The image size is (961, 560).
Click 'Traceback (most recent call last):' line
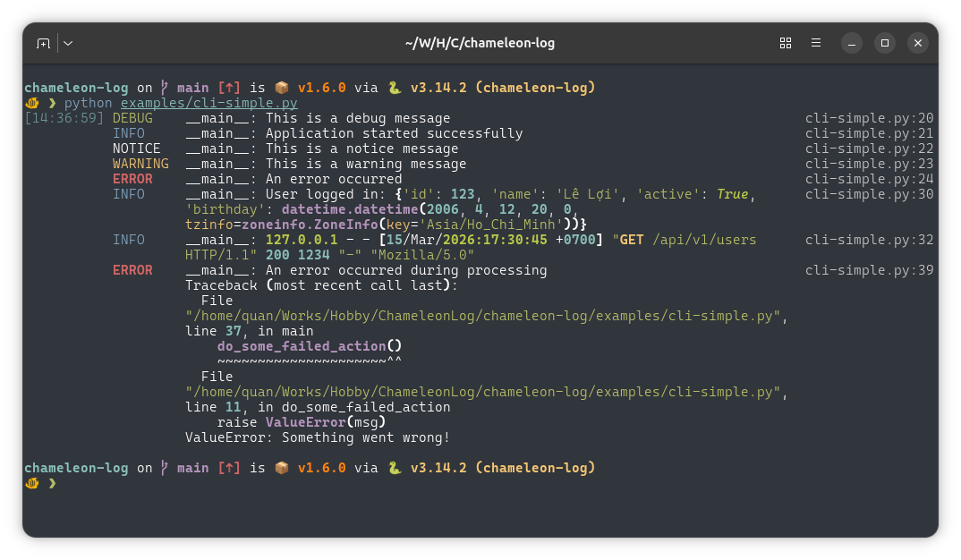click(x=321, y=285)
